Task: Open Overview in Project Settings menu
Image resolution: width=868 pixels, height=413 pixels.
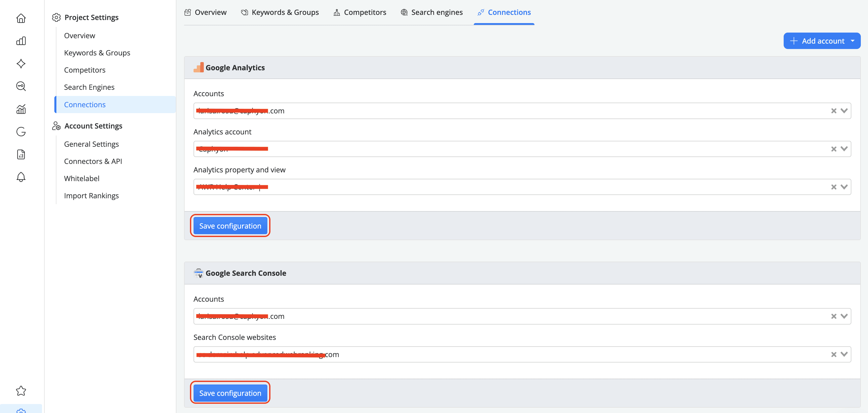Action: coord(79,35)
